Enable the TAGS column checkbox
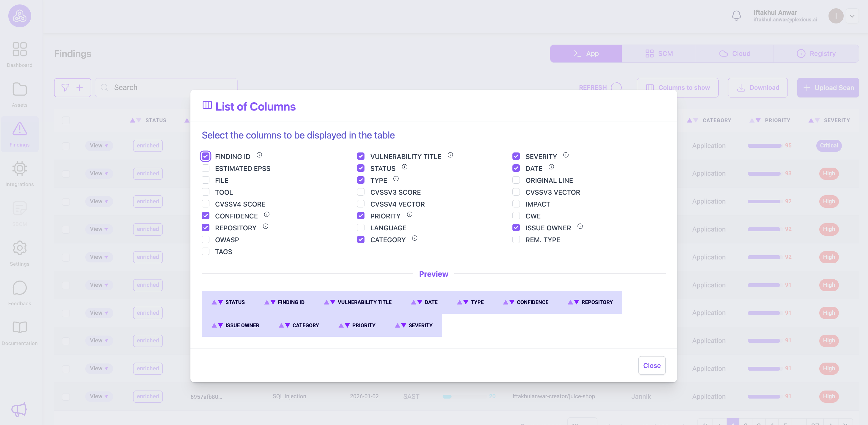868x425 pixels. tap(206, 251)
